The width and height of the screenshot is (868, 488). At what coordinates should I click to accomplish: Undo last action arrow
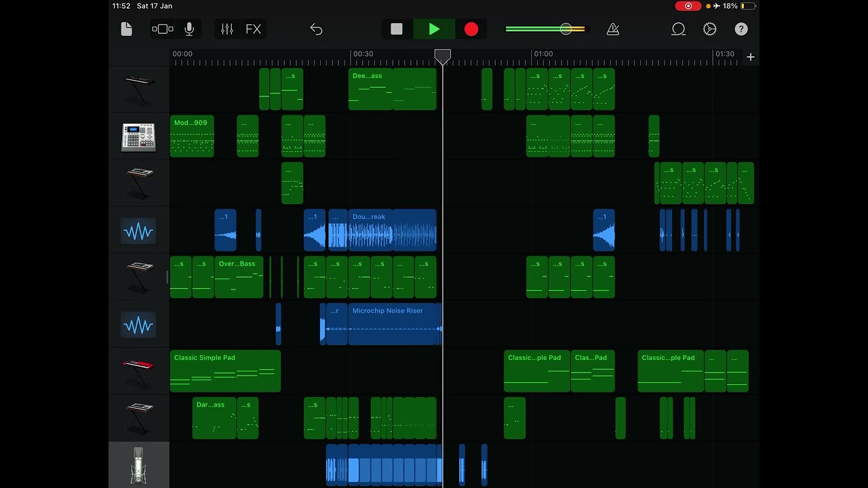316,29
